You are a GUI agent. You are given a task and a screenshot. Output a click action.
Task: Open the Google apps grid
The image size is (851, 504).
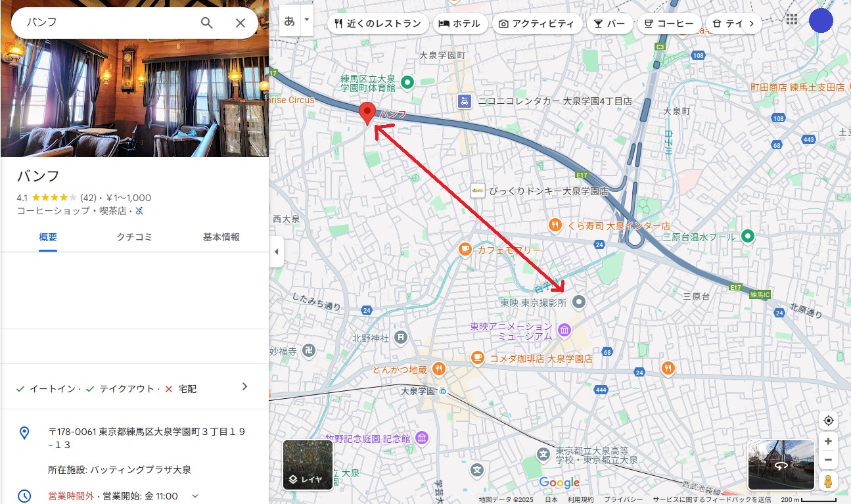pyautogui.click(x=791, y=20)
